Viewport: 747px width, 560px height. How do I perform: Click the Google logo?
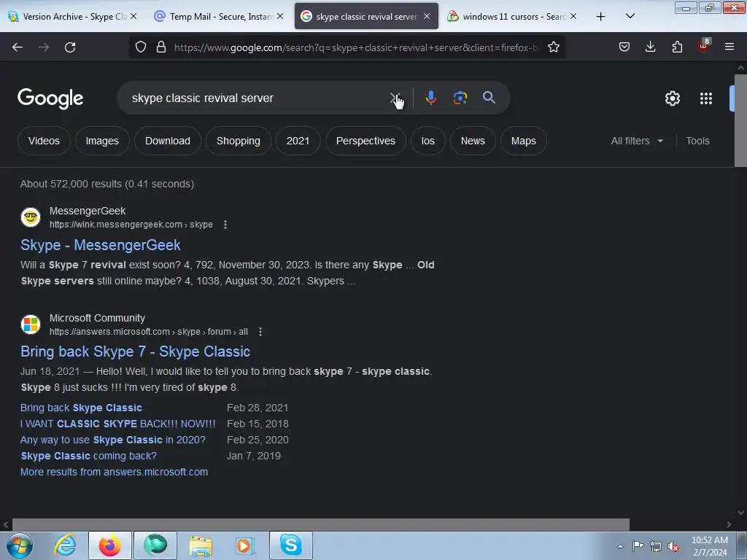point(50,98)
